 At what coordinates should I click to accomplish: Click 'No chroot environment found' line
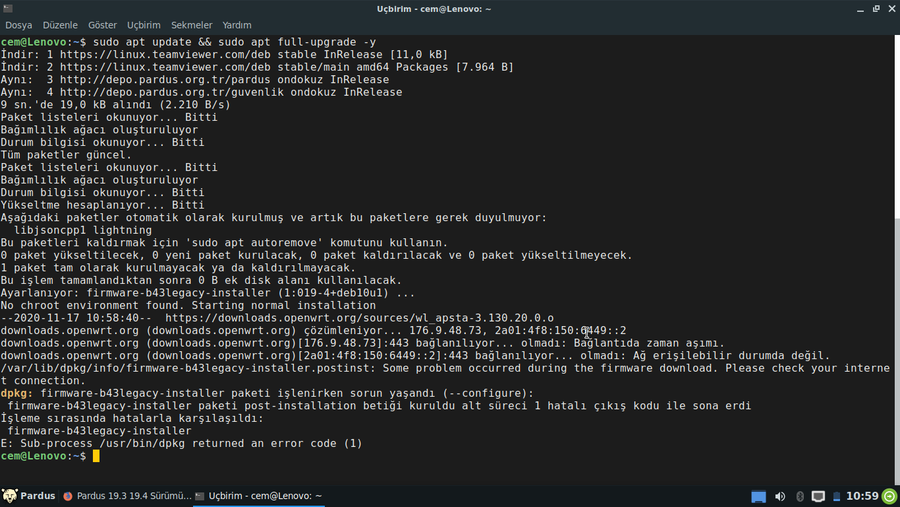click(x=188, y=305)
